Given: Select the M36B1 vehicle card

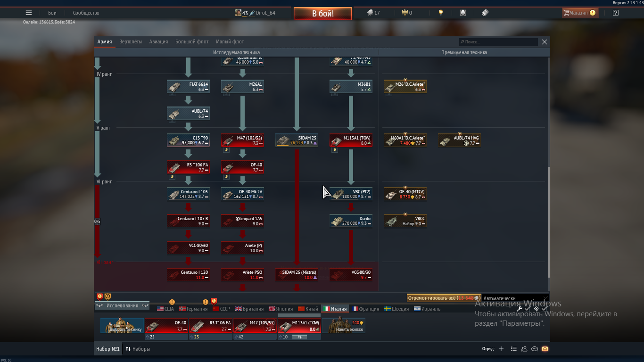Looking at the screenshot, I should pyautogui.click(x=351, y=87).
